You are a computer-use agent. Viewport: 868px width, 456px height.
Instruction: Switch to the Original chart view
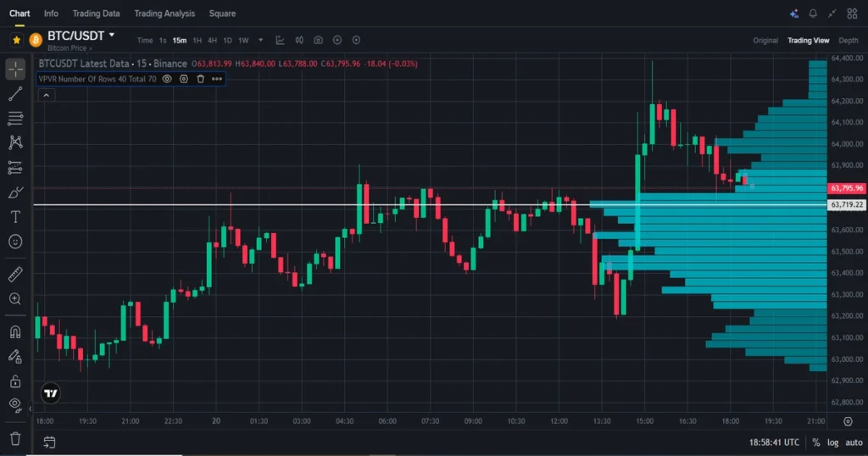(x=765, y=41)
